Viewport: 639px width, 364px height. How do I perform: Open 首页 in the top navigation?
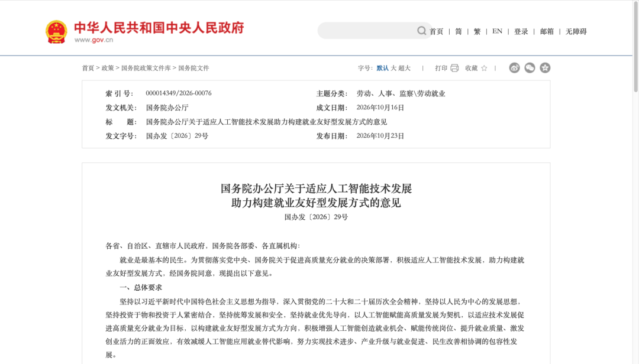pyautogui.click(x=436, y=31)
